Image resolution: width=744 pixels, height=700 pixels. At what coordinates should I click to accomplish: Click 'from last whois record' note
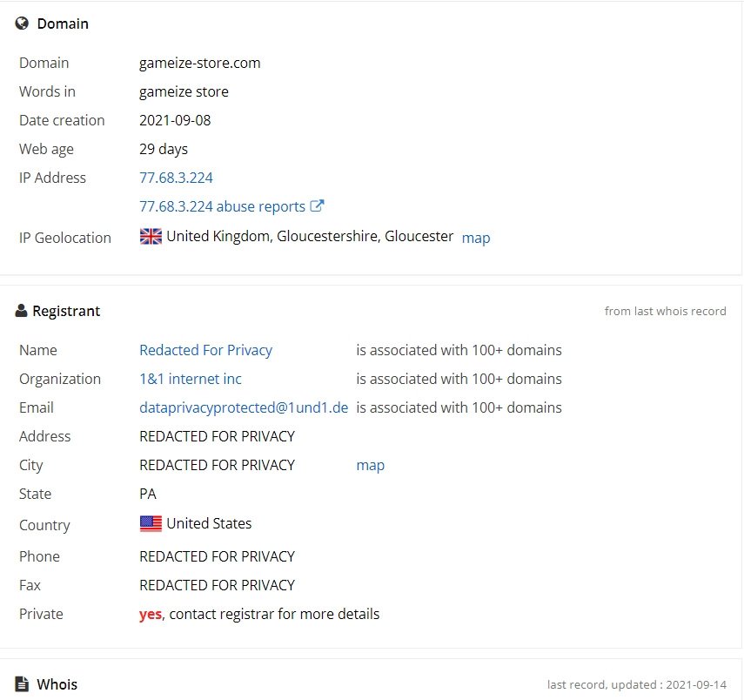tap(665, 311)
